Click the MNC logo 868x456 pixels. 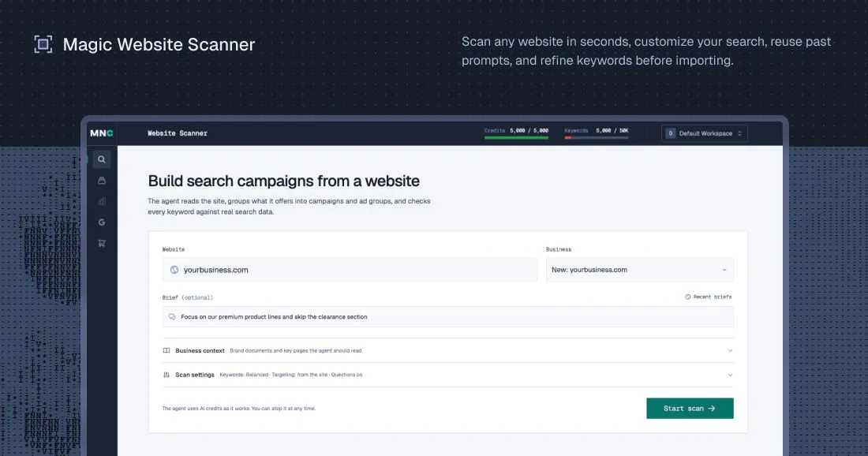tap(101, 133)
